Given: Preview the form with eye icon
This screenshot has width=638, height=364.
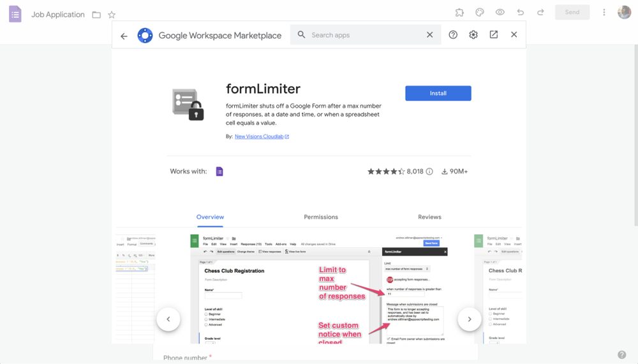Looking at the screenshot, I should pos(500,13).
